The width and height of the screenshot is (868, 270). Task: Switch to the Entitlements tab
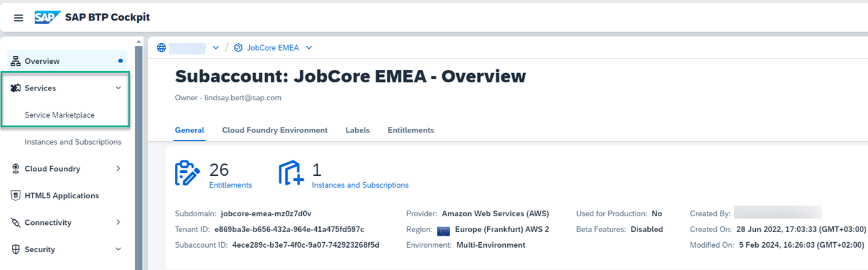pos(411,130)
